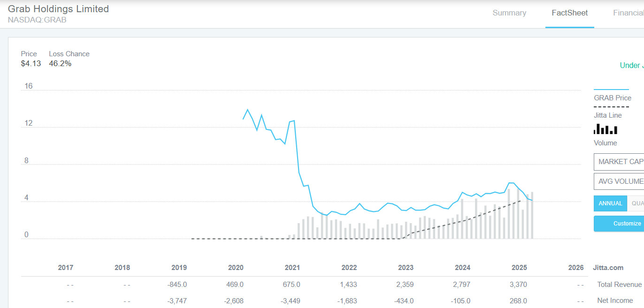Click the -434.0 net income cell
644x308 pixels.
coord(404,300)
